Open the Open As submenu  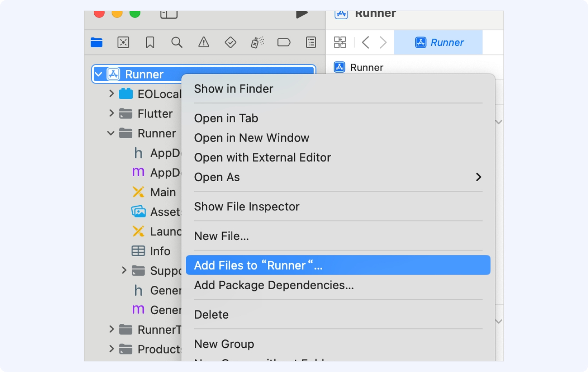(338, 177)
